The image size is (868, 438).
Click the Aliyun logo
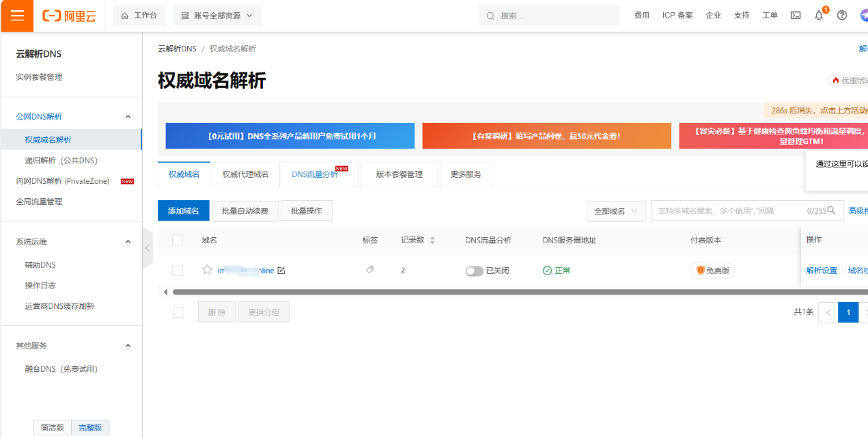coord(69,16)
